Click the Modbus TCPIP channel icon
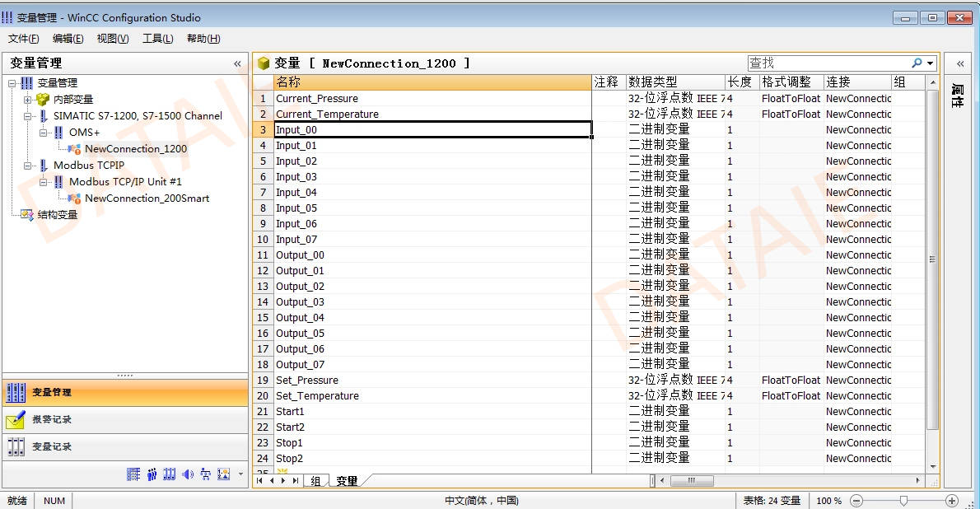This screenshot has height=509, width=980. (x=43, y=165)
